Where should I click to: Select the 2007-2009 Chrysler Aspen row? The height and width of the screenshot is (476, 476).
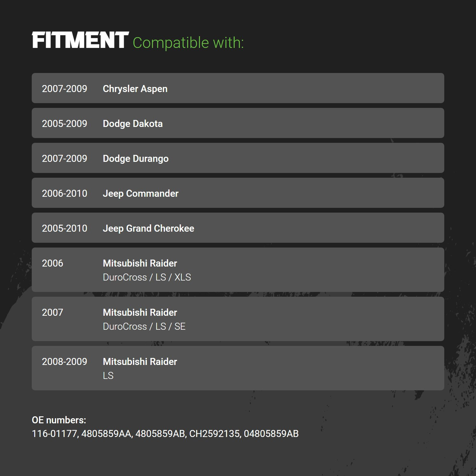coord(238,88)
